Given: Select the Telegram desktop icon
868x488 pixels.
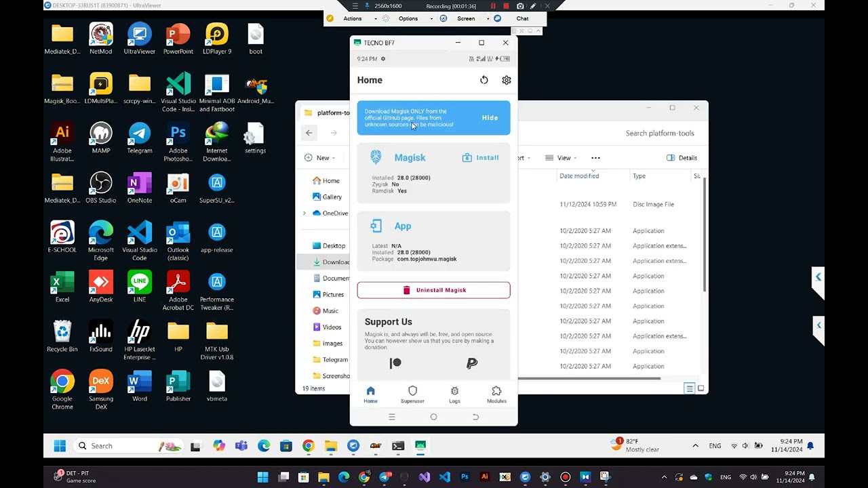Looking at the screenshot, I should [x=140, y=138].
